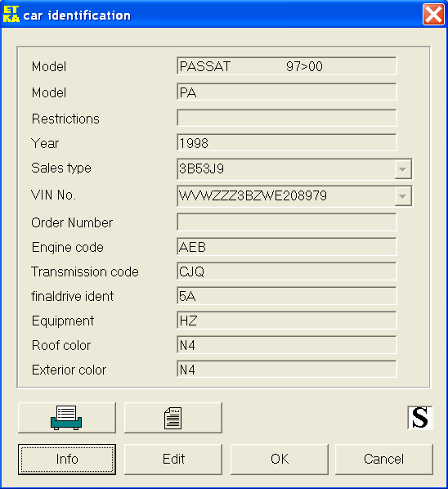This screenshot has width=448, height=489.
Task: Click the Order Number label
Action: (x=72, y=222)
